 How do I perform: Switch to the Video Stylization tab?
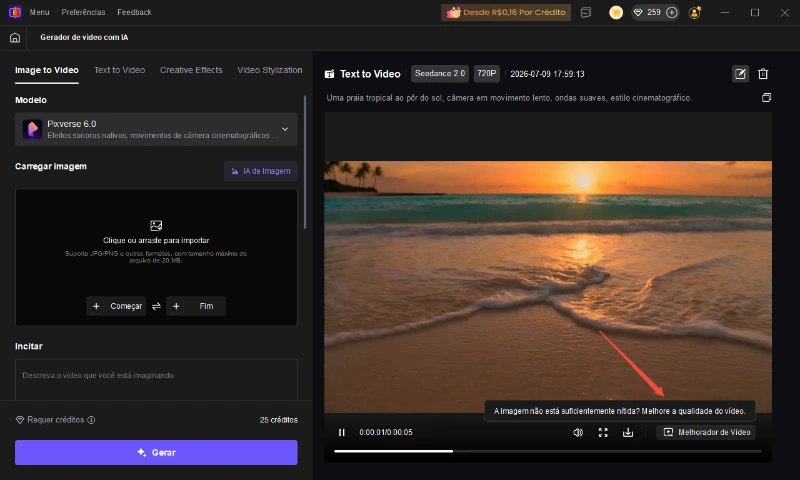pyautogui.click(x=269, y=70)
